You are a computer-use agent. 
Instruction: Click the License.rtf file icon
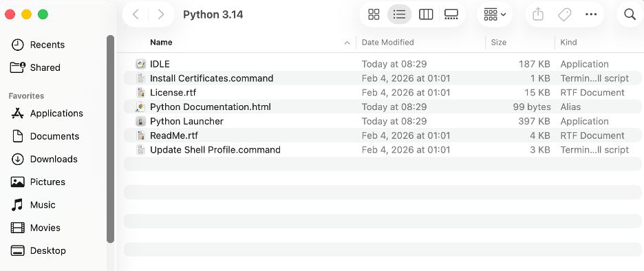(x=141, y=93)
